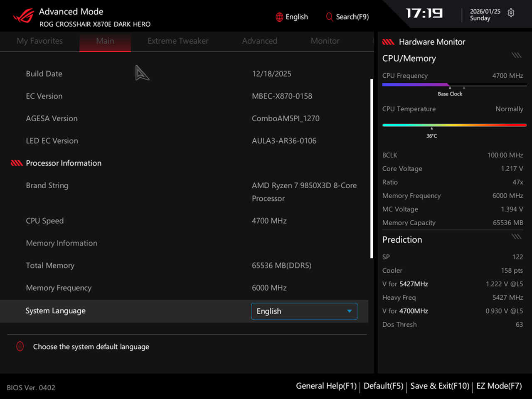Click the CPU Temperature color bar

[x=454, y=125]
